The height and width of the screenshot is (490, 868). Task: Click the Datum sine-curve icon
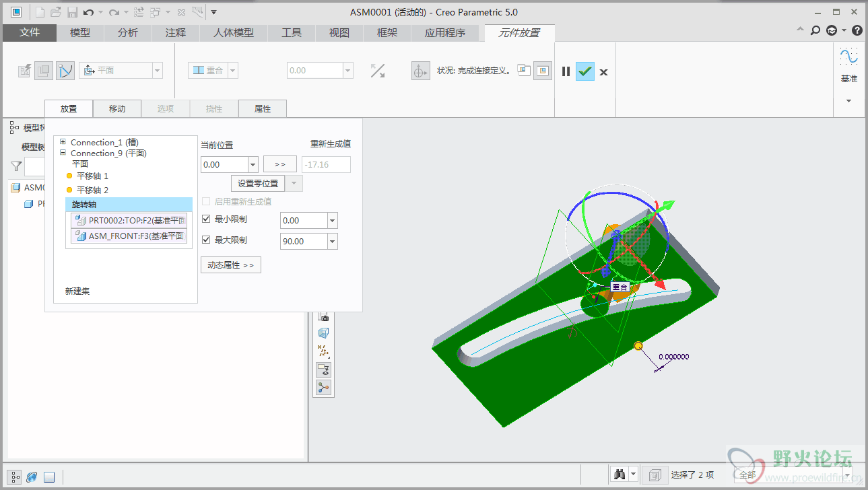(848, 55)
